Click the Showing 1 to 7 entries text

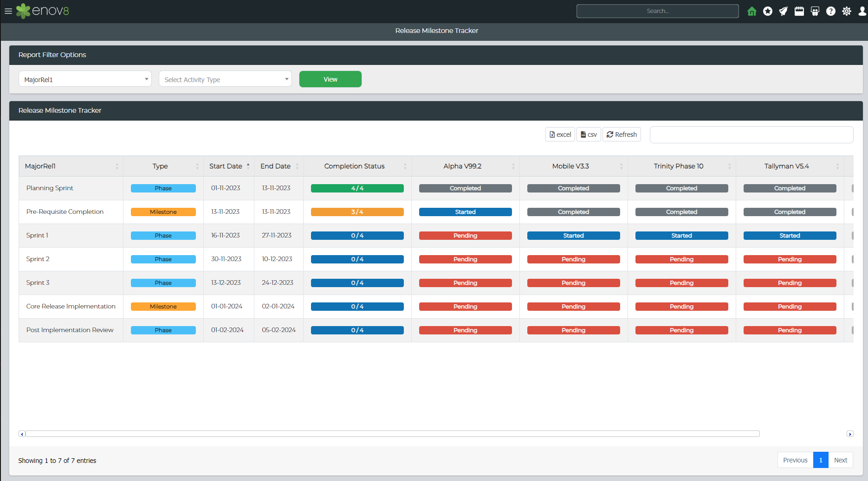57,461
